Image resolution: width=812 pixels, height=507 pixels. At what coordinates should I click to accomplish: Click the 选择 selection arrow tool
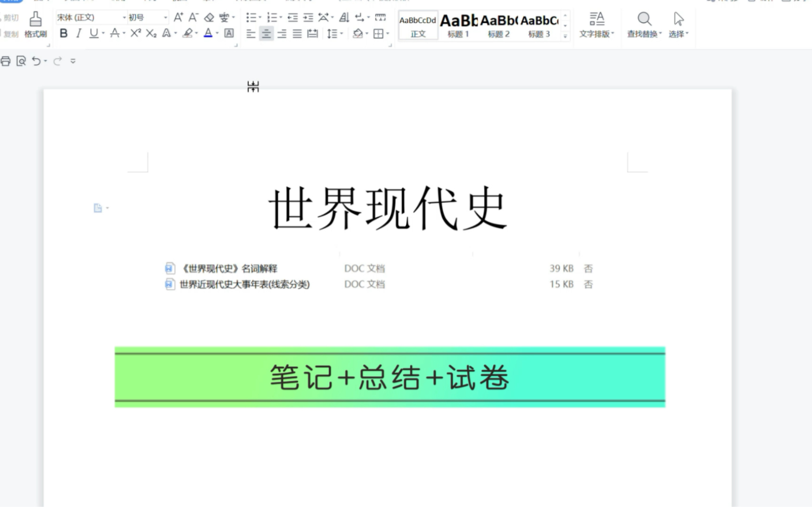(678, 24)
